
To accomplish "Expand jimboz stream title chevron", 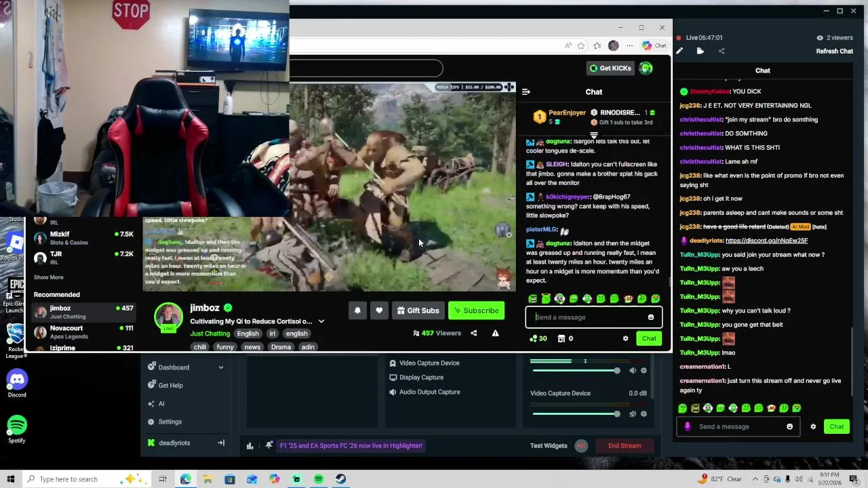I will tap(321, 321).
